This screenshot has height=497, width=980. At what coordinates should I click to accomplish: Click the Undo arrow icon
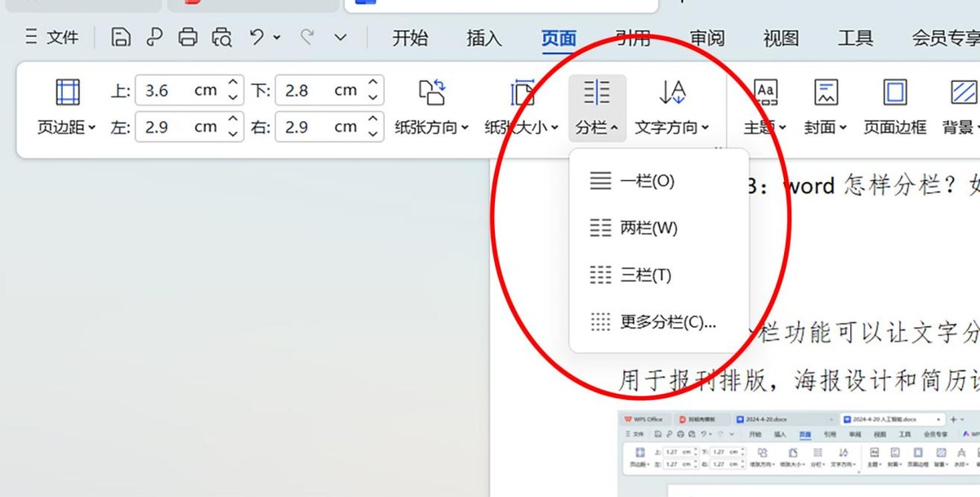(x=257, y=37)
